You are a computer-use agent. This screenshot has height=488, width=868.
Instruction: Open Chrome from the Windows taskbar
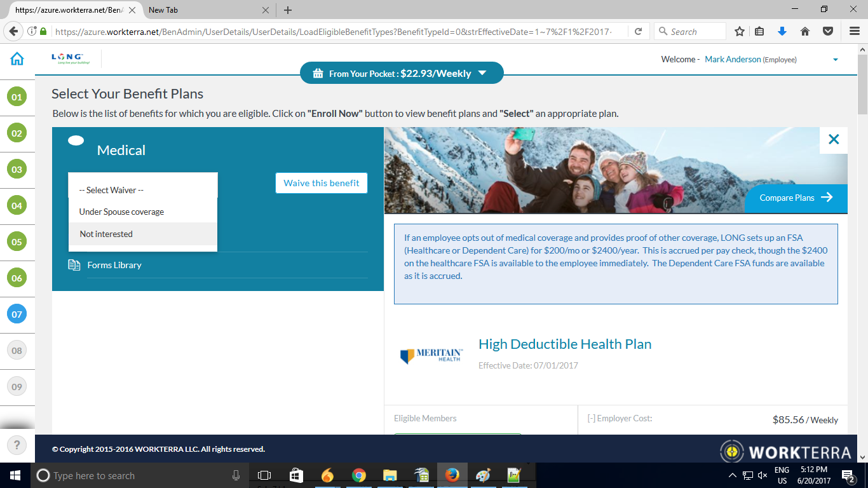click(359, 475)
